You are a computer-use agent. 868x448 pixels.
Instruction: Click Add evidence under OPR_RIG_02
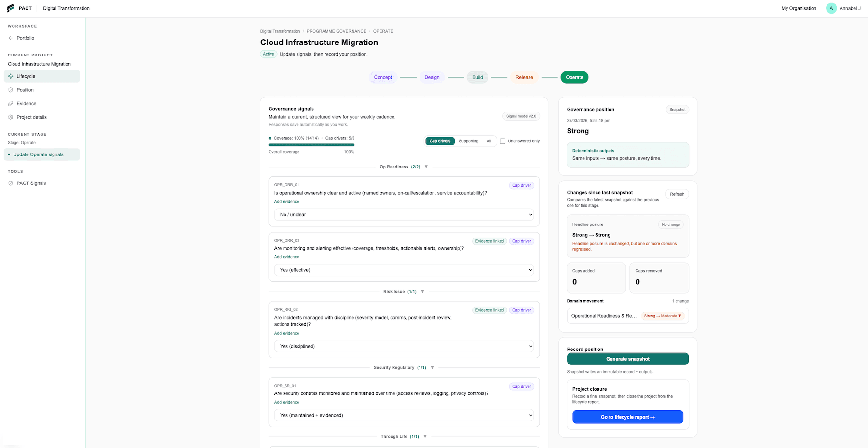pyautogui.click(x=286, y=333)
